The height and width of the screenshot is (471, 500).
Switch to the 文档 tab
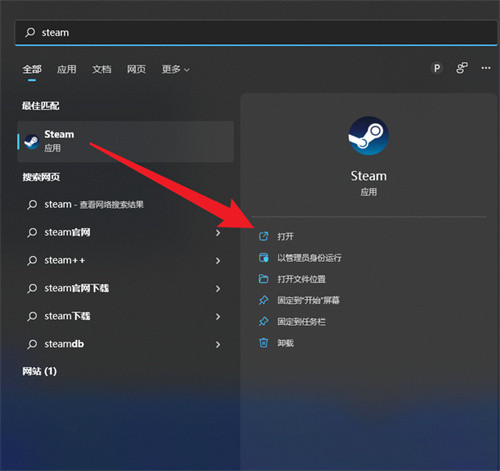point(102,69)
